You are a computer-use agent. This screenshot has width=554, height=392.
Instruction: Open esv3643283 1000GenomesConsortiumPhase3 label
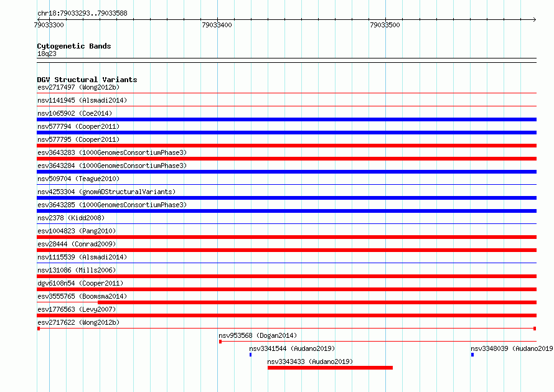[112, 152]
